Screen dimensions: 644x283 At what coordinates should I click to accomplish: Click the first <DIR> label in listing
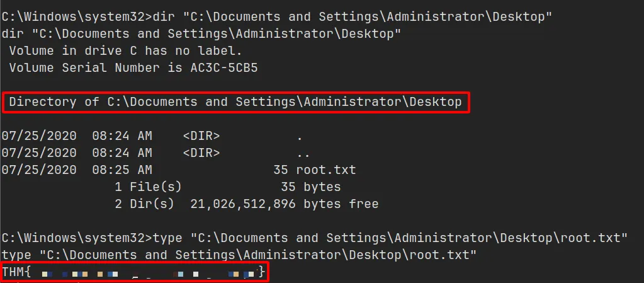(x=201, y=136)
